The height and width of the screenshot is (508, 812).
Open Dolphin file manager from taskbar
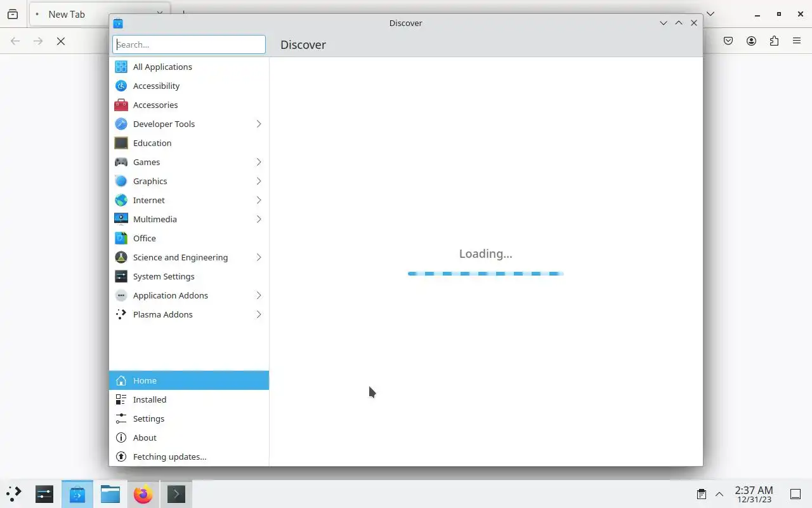click(110, 493)
